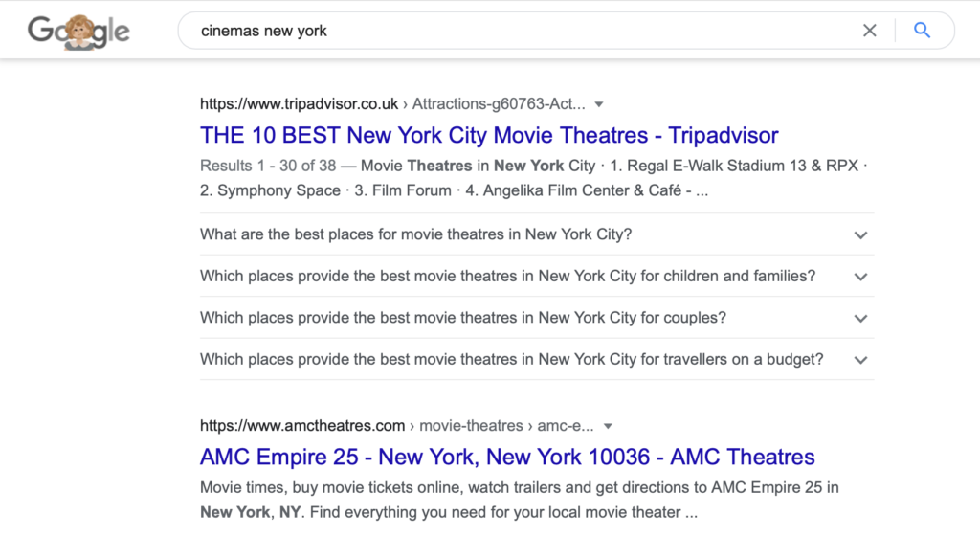
Task: Select the question about theatres for couples
Action: tap(463, 318)
